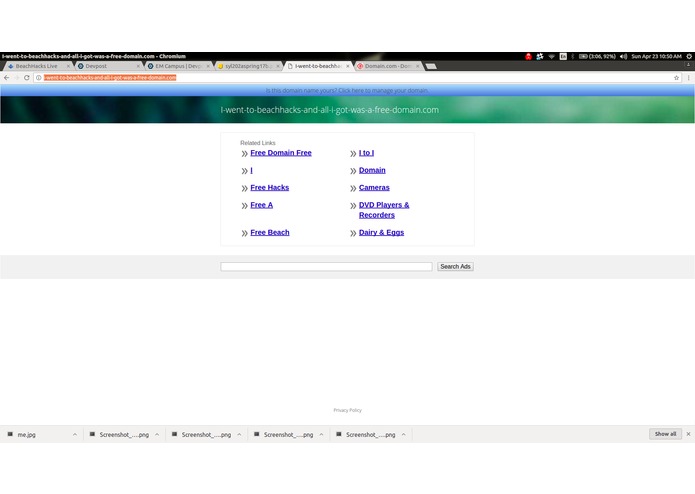
Task: Open the Chromium three-dot menu
Action: point(688,78)
